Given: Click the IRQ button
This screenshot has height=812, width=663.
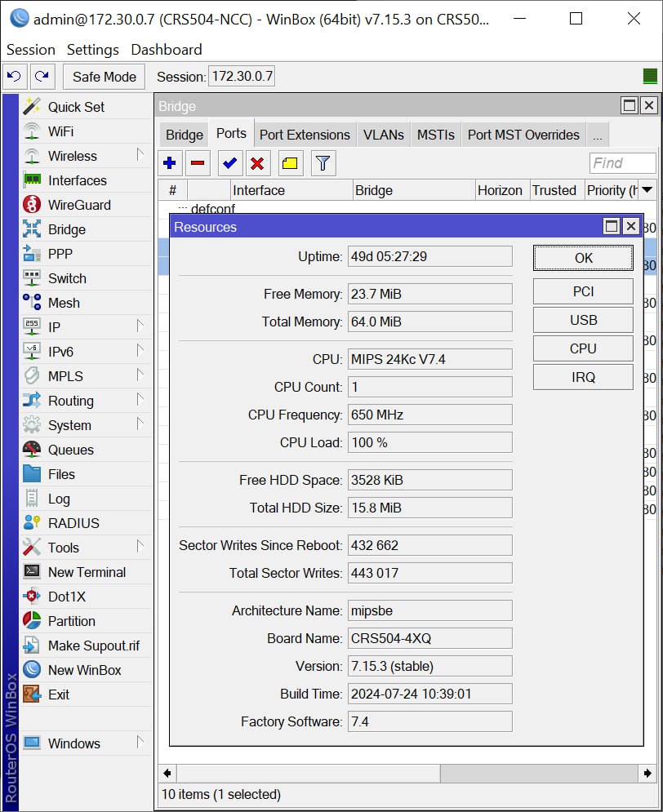Looking at the screenshot, I should tap(583, 377).
